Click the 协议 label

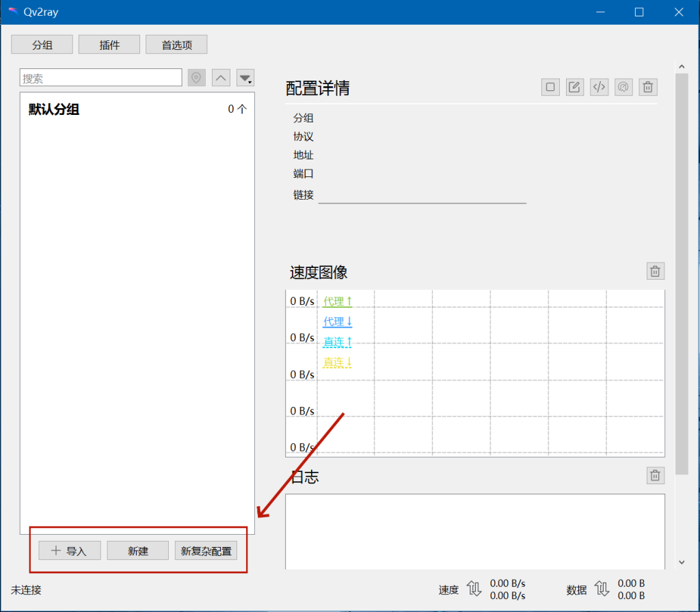pyautogui.click(x=303, y=136)
